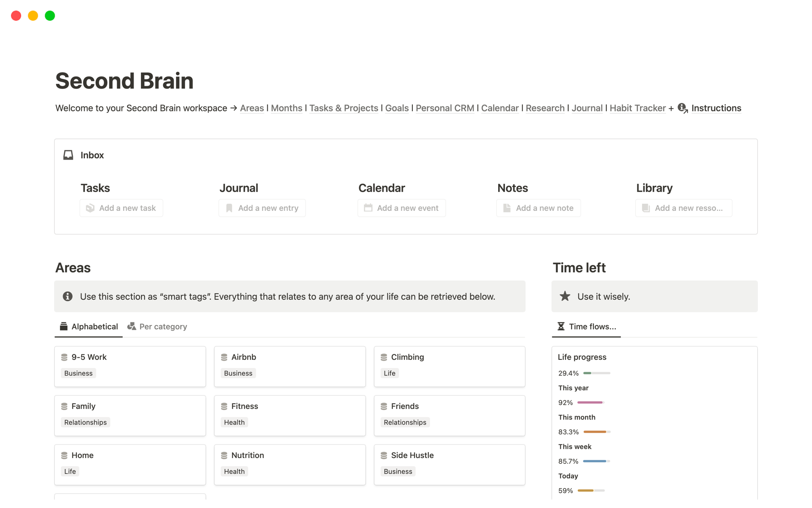The image size is (812, 508).
Task: Add a new resource to Library
Action: (x=683, y=208)
